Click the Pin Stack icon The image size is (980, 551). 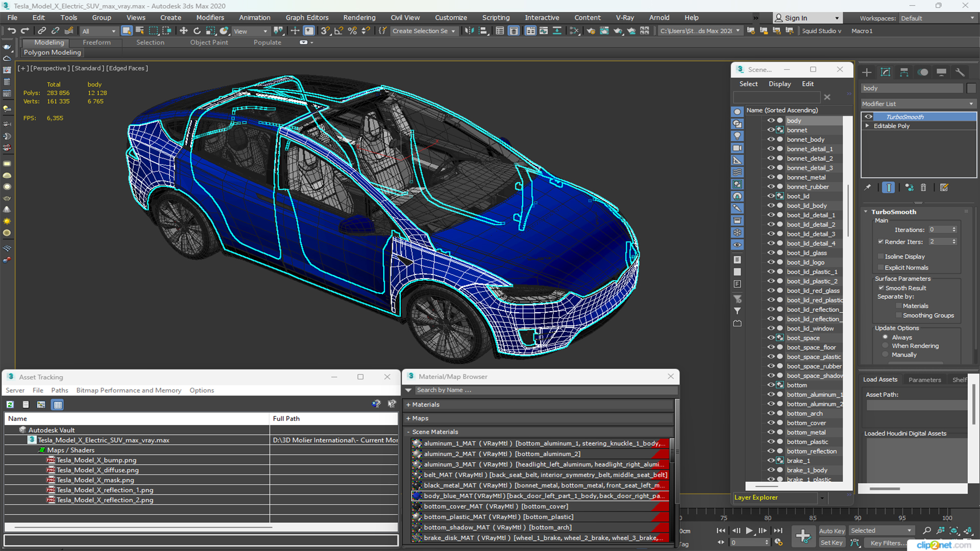[868, 188]
